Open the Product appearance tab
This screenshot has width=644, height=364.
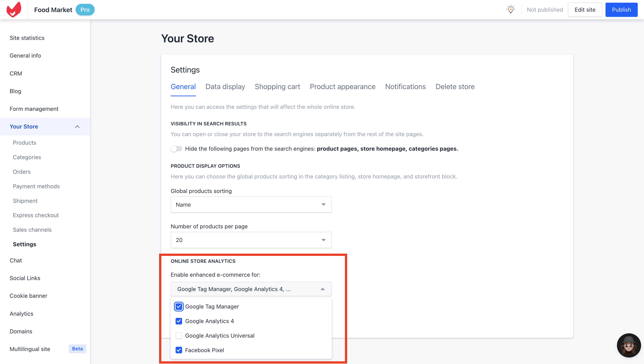coord(342,87)
